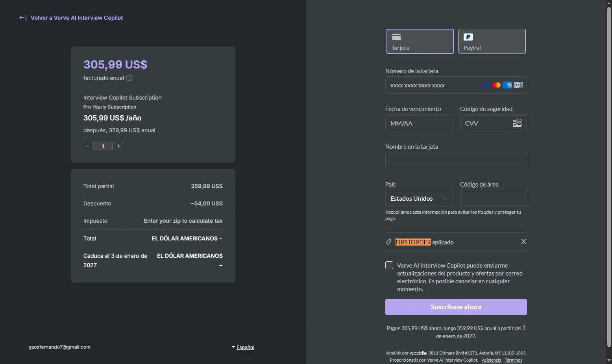This screenshot has width=612, height=364.
Task: Click the Mastercard logo in card field
Action: click(496, 85)
